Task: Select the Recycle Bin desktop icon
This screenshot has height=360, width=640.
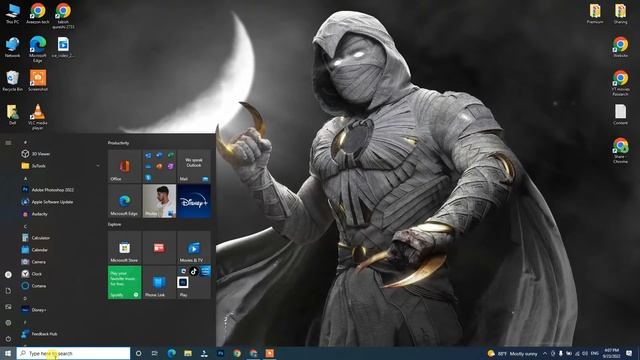Action: tap(12, 81)
